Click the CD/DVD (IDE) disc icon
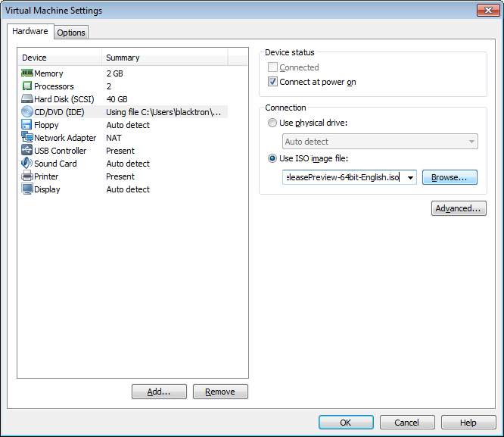Viewport: 504px width, 437px height. (x=27, y=111)
